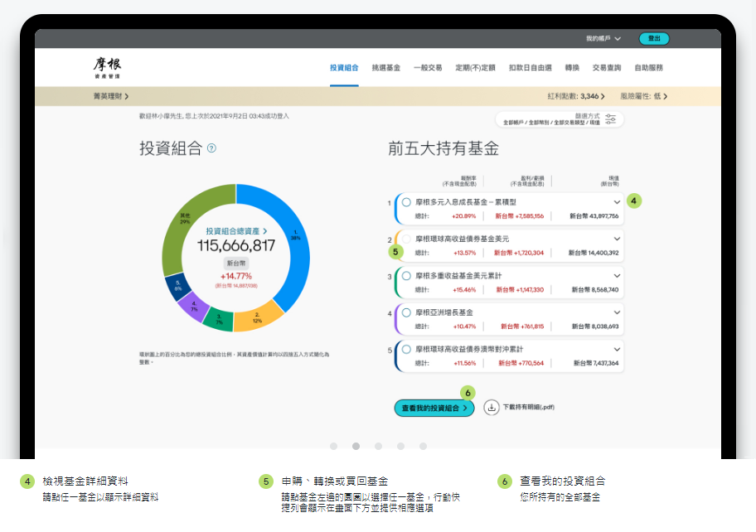Expand details for 摩根亞洲增長基金

pyautogui.click(x=617, y=312)
